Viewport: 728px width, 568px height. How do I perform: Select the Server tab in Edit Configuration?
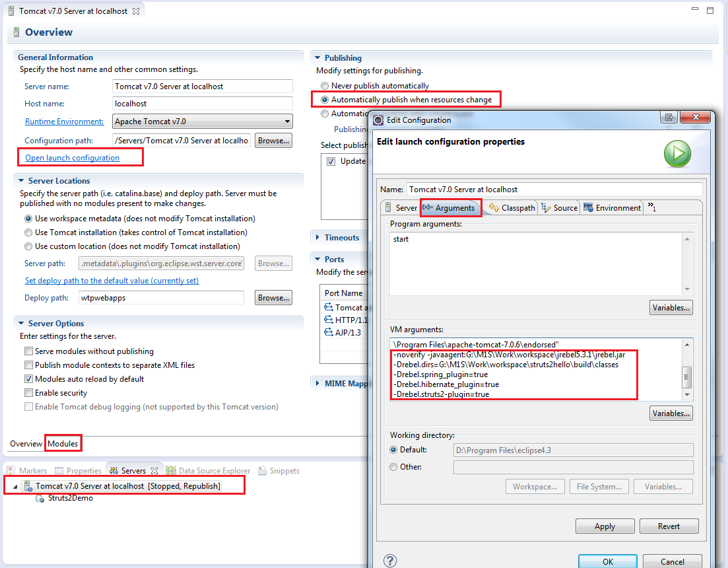[401, 208]
